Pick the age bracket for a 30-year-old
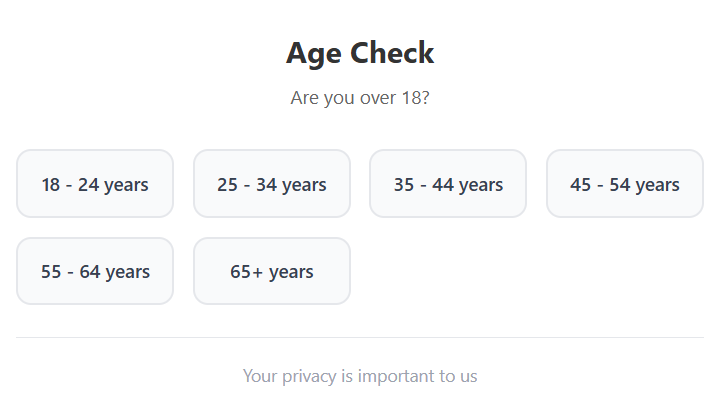Image resolution: width=723 pixels, height=405 pixels. [x=272, y=184]
